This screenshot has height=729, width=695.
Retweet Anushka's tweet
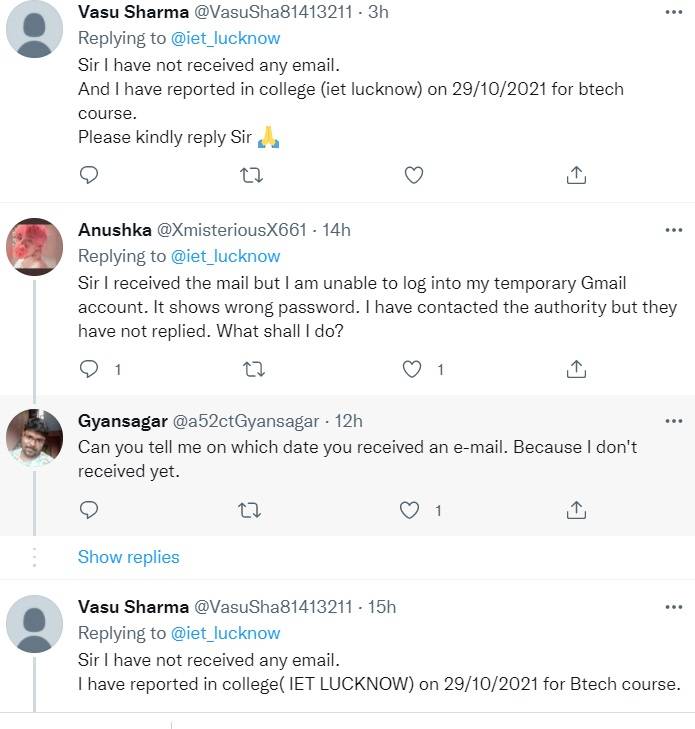pyautogui.click(x=253, y=369)
